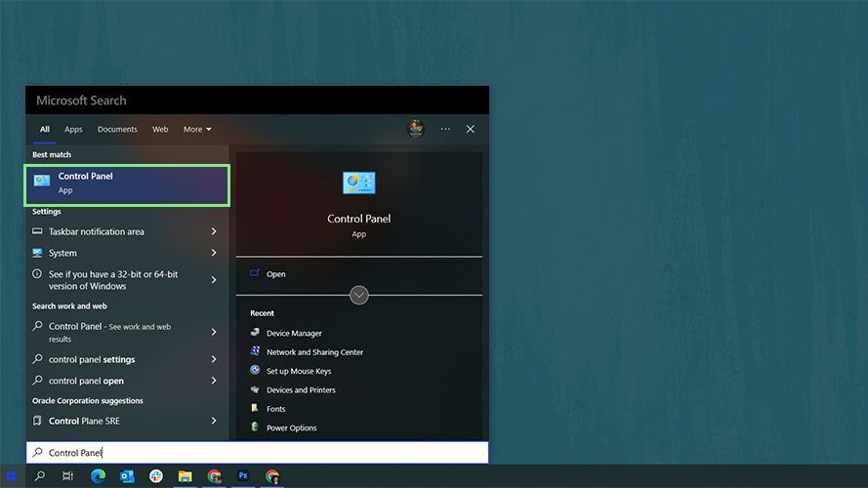The width and height of the screenshot is (868, 488).
Task: Launch Microsoft Edge from taskbar
Action: 98,476
